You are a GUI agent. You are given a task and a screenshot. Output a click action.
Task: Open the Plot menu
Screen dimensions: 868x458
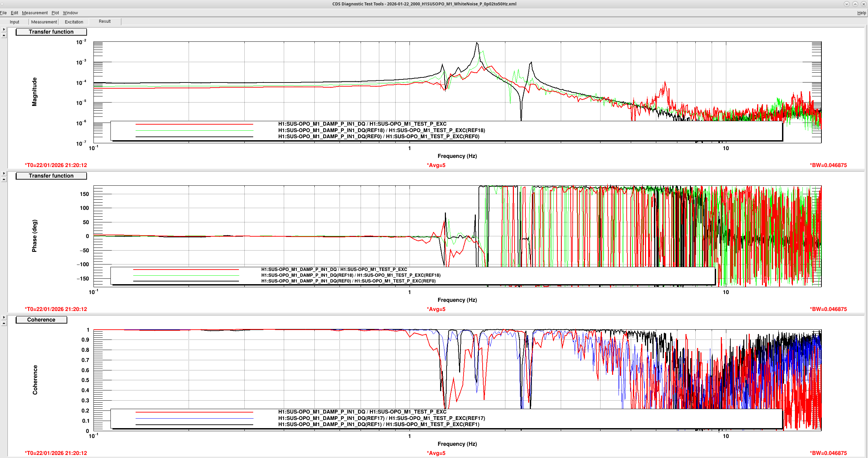click(55, 13)
